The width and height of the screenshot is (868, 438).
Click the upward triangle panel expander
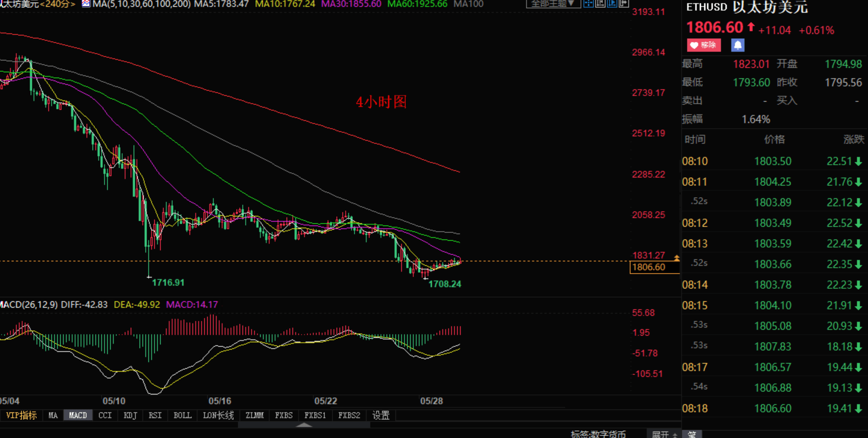[x=304, y=425]
